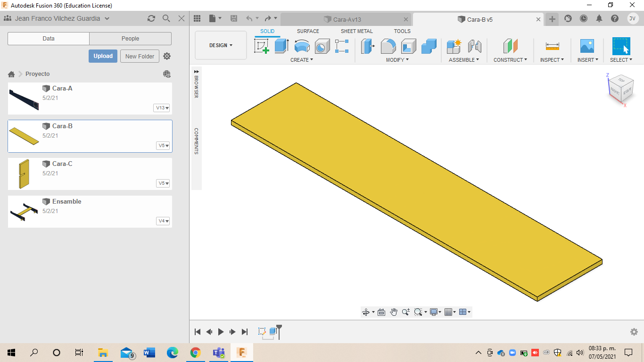This screenshot has width=644, height=362.
Task: Open project web view globe icon
Action: pos(167,74)
